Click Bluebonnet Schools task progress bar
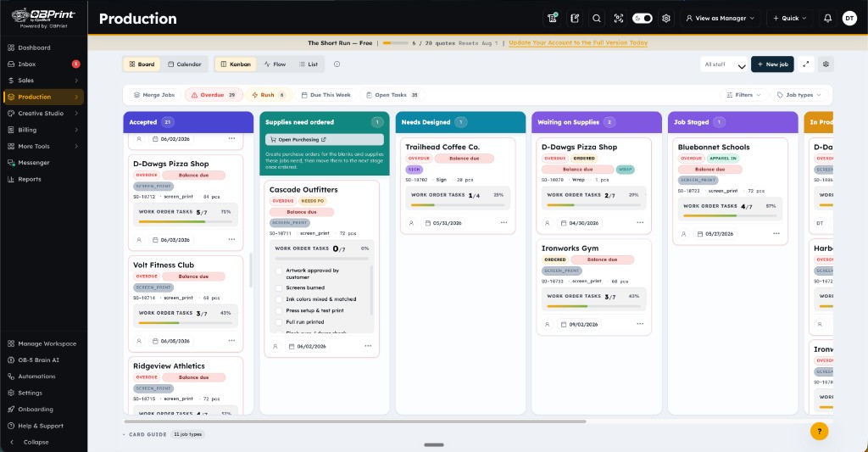 pyautogui.click(x=730, y=215)
